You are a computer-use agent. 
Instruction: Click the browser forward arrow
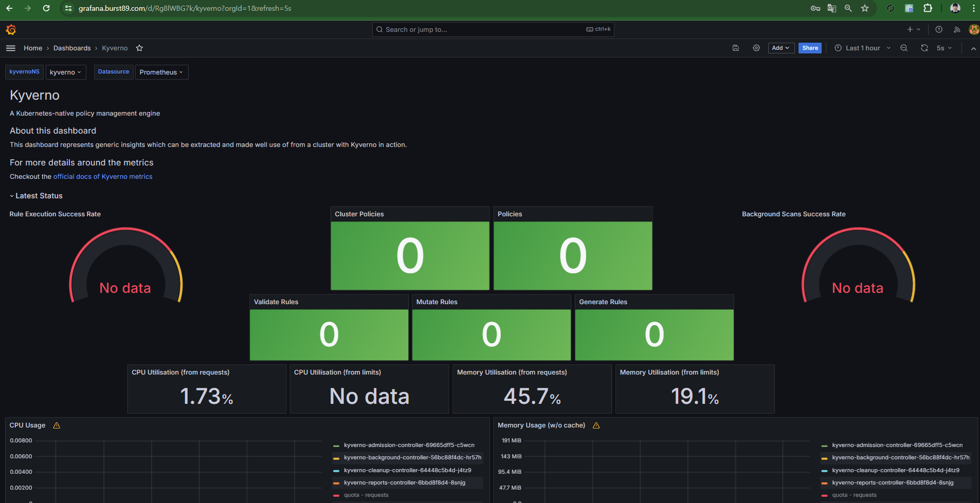(x=28, y=8)
